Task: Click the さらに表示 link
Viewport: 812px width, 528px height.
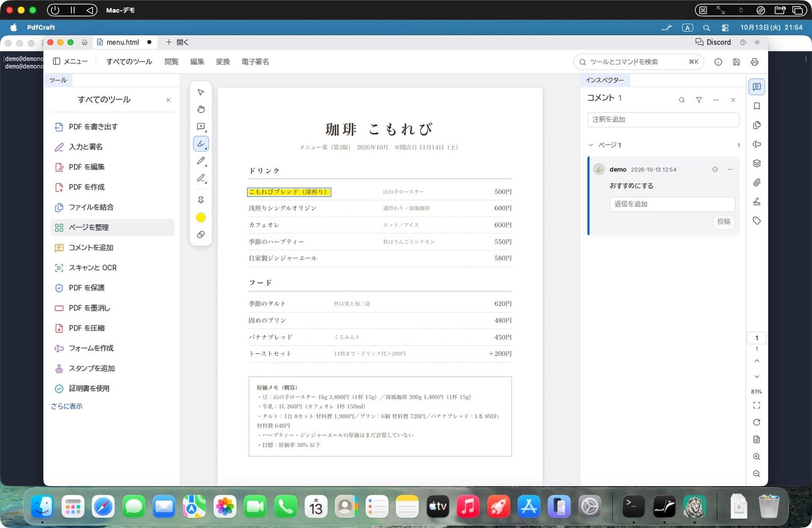Action: click(x=66, y=406)
